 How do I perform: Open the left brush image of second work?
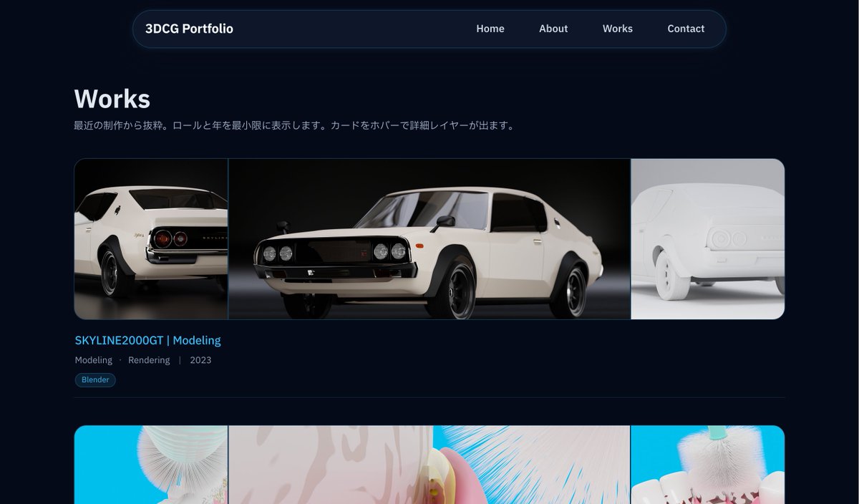(151, 465)
